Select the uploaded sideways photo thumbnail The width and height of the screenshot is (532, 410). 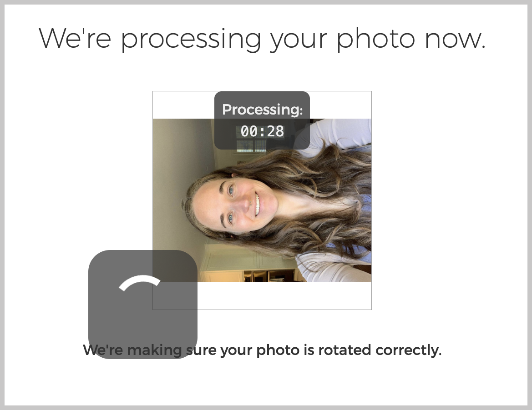262,200
